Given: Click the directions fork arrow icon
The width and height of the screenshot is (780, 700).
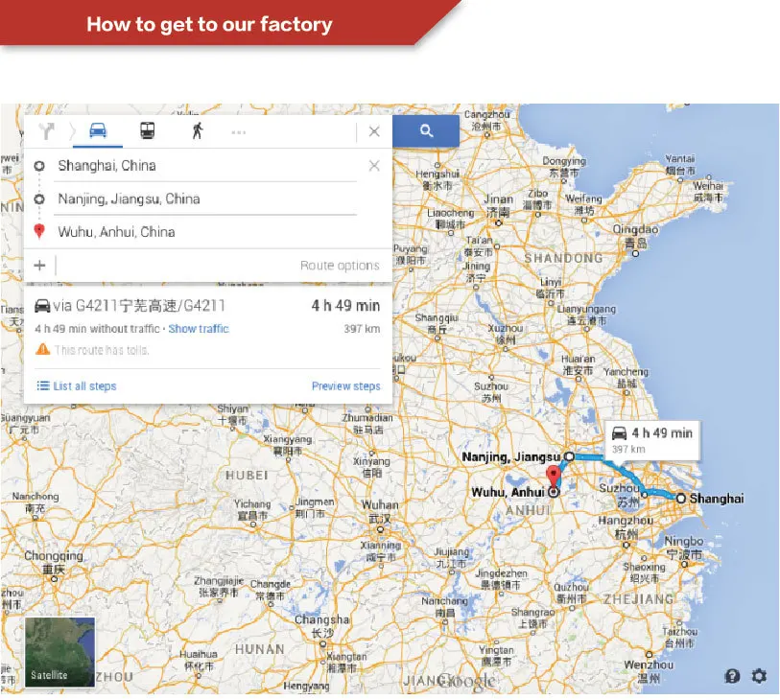Looking at the screenshot, I should tap(46, 131).
